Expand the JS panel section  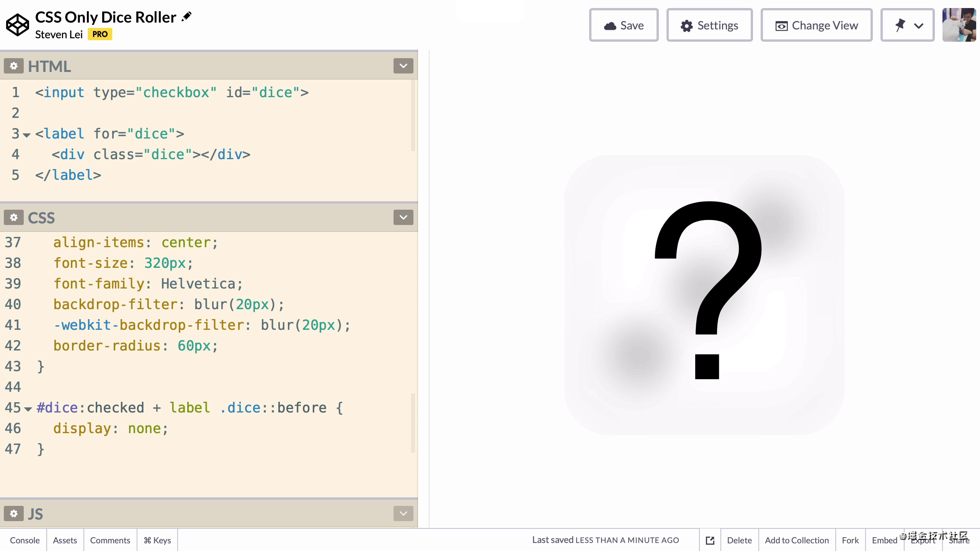tap(402, 514)
